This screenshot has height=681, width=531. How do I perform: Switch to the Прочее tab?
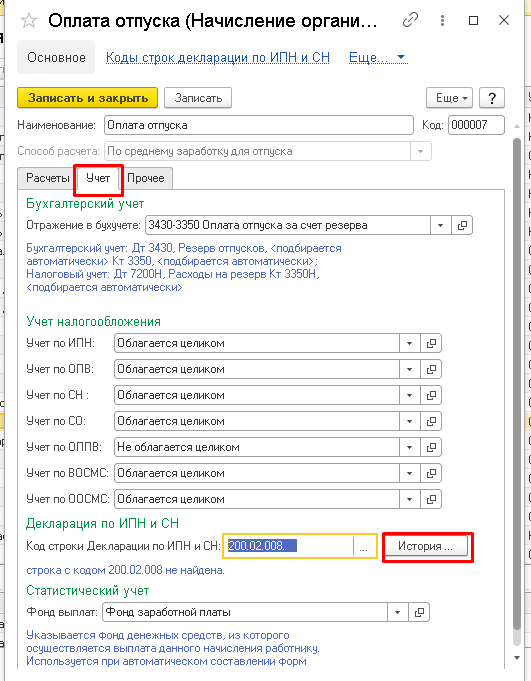[146, 178]
